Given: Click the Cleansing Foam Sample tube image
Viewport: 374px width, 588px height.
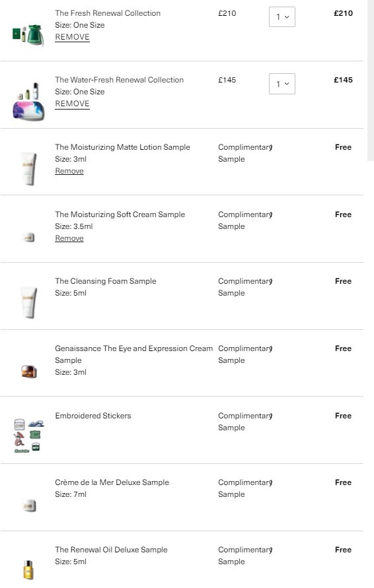Looking at the screenshot, I should (x=28, y=303).
